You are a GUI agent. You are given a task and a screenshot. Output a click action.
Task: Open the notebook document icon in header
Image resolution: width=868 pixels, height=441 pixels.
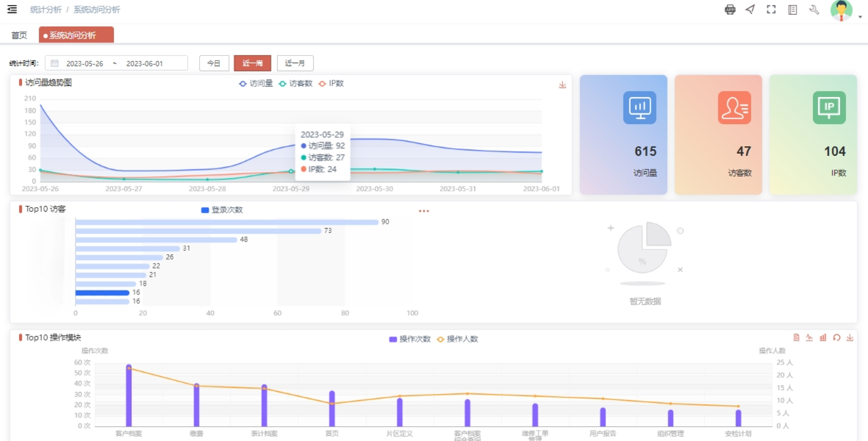[792, 9]
